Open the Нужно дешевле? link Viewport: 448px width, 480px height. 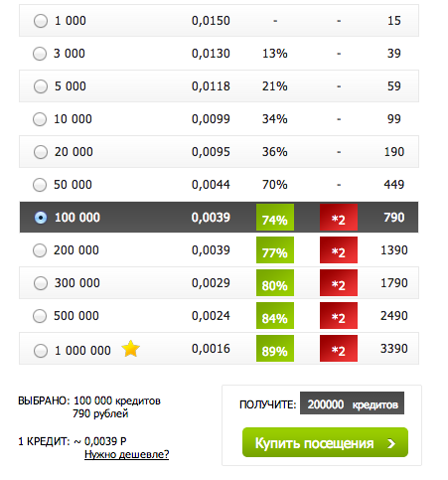point(126,454)
